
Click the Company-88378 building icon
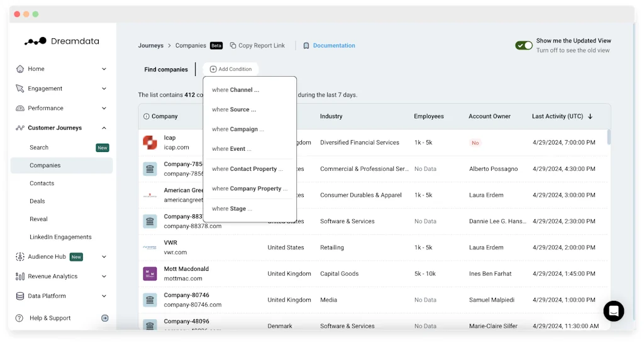[150, 221]
